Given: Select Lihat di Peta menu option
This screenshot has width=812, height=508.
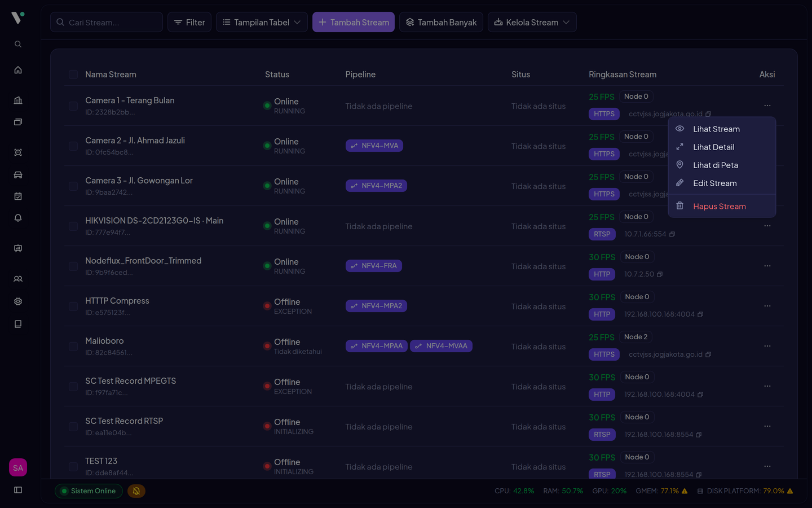Looking at the screenshot, I should point(722,165).
